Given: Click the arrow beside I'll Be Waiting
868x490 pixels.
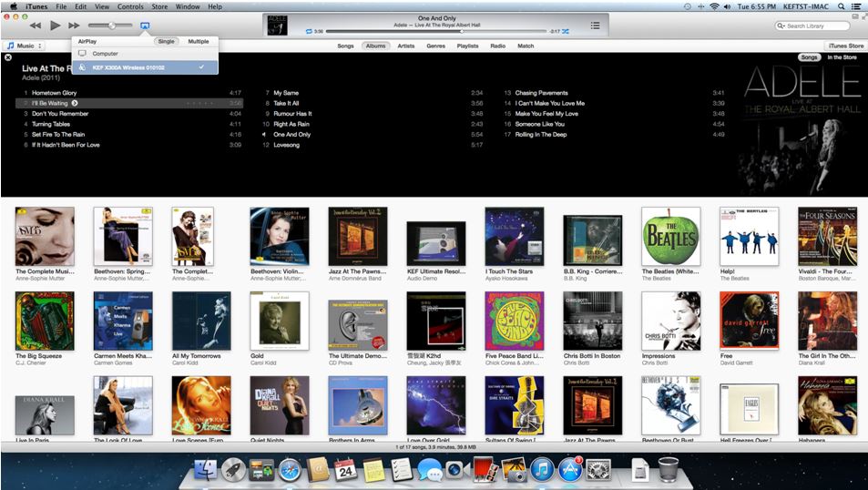Looking at the screenshot, I should click(x=75, y=103).
